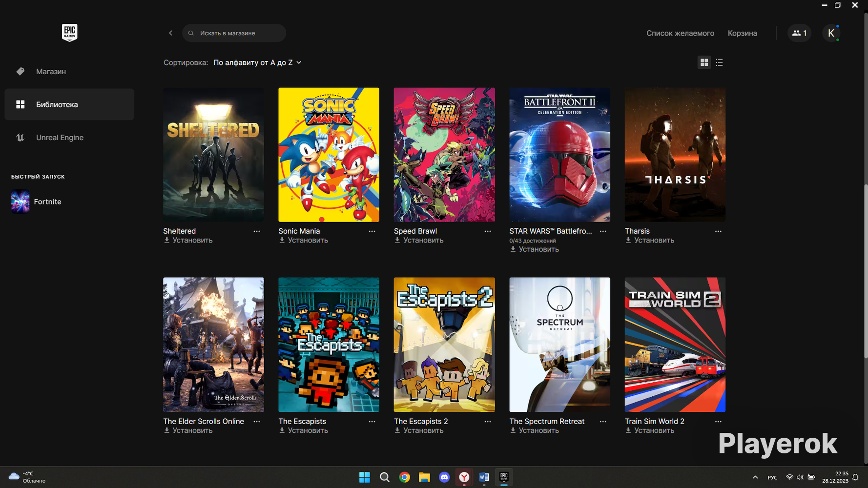Viewport: 868px width, 488px height.
Task: Open the Sonic Mania cover art
Action: click(x=329, y=155)
